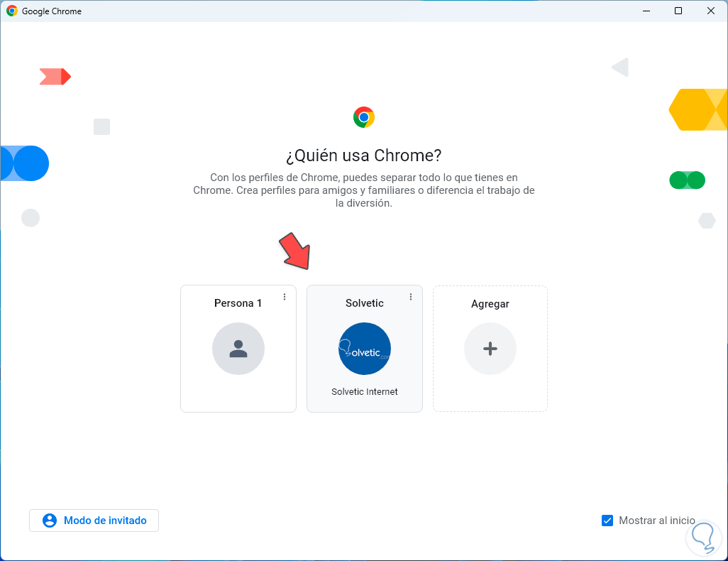Maximize the Google Chrome window
This screenshot has height=561, width=728.
pyautogui.click(x=678, y=11)
